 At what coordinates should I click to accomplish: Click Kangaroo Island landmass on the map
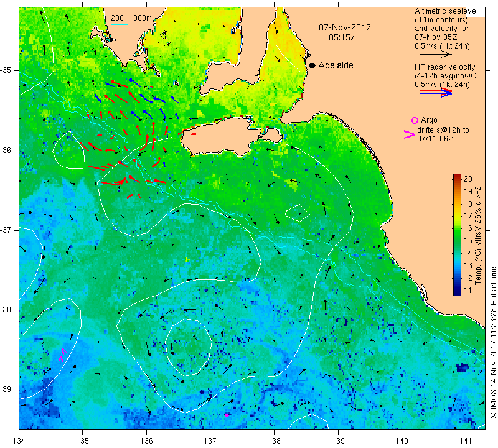tap(222, 136)
